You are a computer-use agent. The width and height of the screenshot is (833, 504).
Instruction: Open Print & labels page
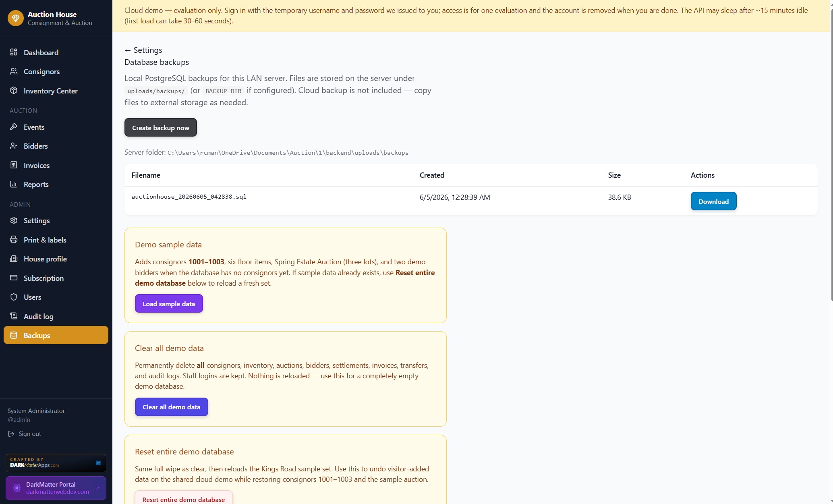(56, 240)
